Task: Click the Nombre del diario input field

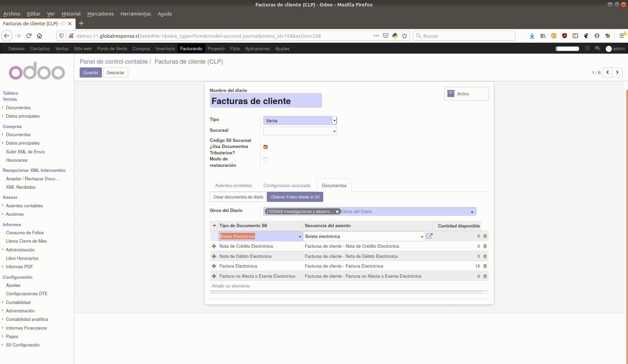Action: [266, 100]
